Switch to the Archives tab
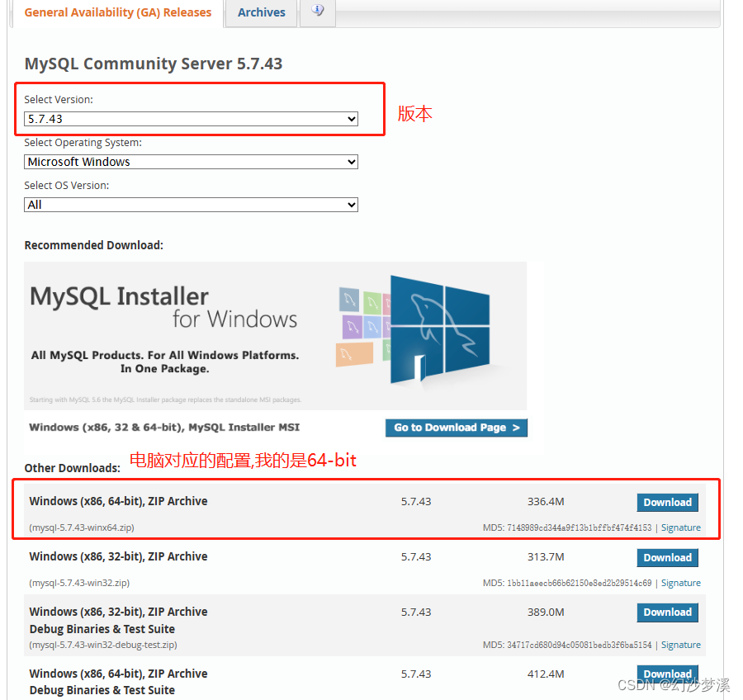This screenshot has height=700, width=743. pyautogui.click(x=261, y=13)
